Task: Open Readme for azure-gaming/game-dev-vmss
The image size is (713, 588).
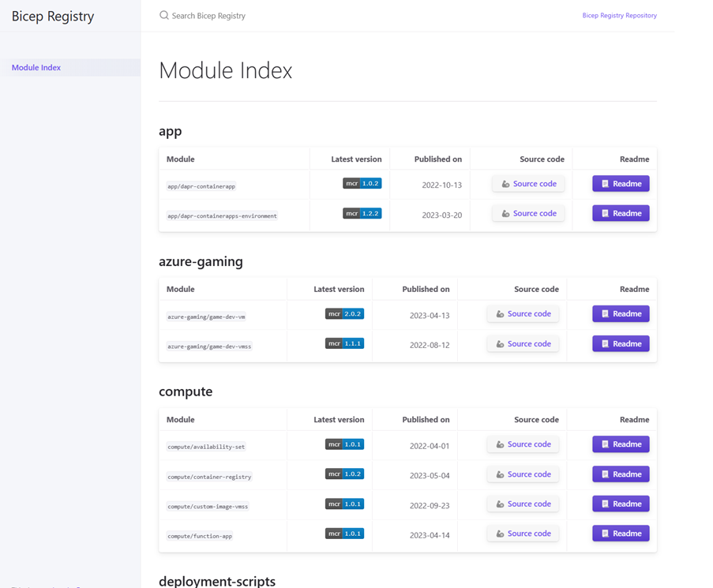Action: (621, 343)
